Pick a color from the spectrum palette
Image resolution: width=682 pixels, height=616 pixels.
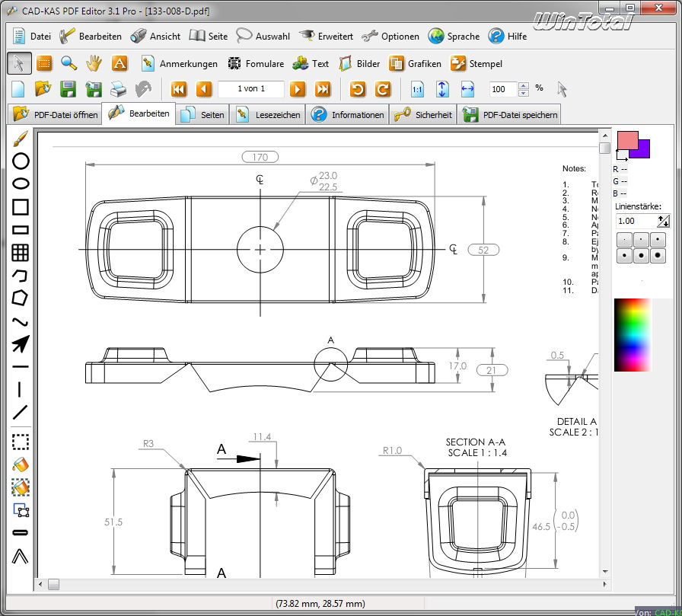[x=633, y=334]
